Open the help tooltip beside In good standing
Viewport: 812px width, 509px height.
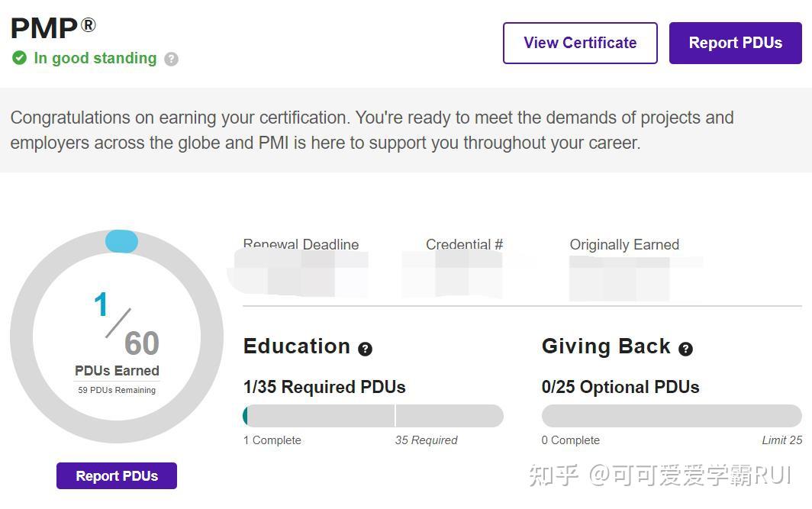pos(171,59)
